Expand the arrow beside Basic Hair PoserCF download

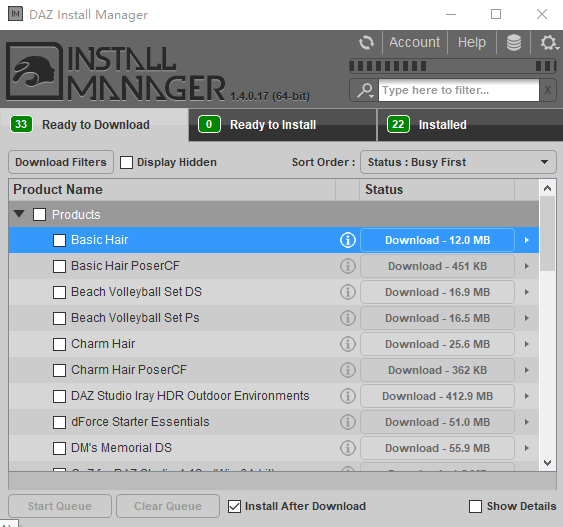click(527, 266)
